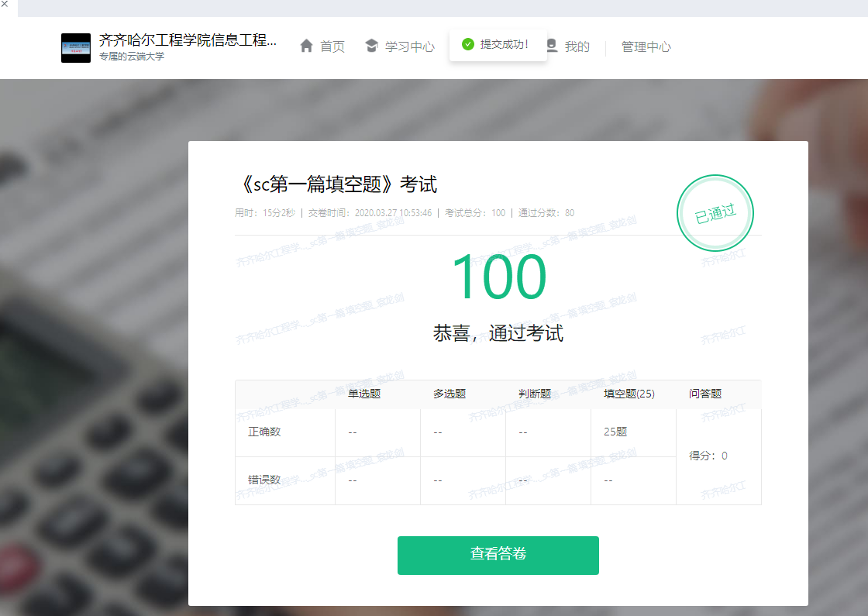Open 管理中心 from the top navigation
Screen dimensions: 868x616
pyautogui.click(x=646, y=46)
